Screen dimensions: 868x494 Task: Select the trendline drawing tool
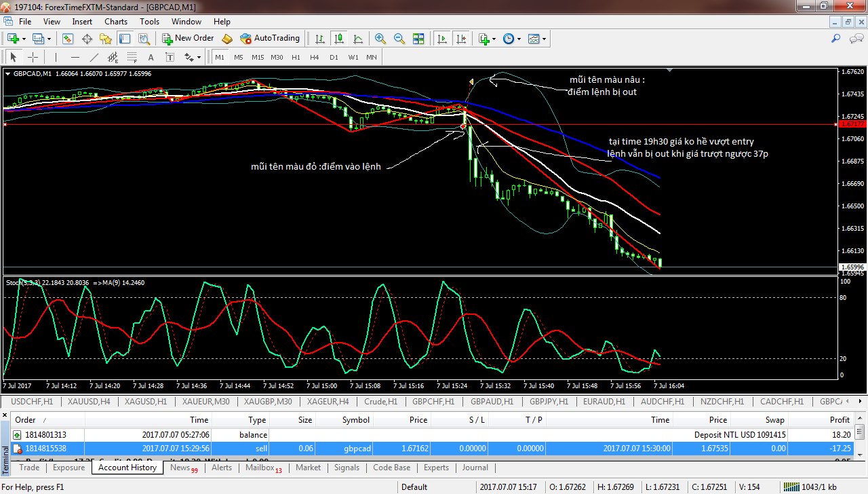pos(94,57)
